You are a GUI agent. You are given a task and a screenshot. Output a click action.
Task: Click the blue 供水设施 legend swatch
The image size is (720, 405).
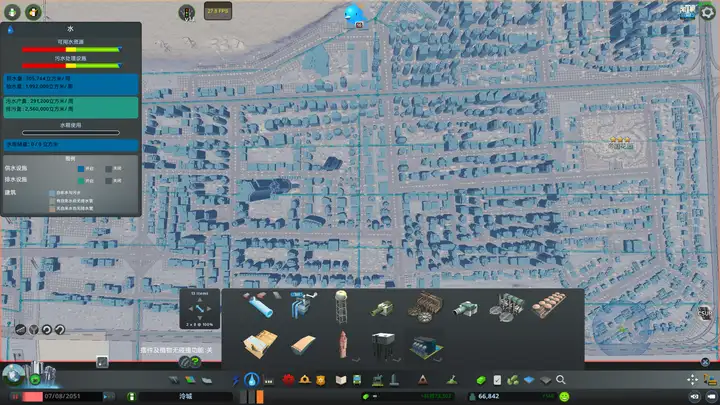pos(81,169)
